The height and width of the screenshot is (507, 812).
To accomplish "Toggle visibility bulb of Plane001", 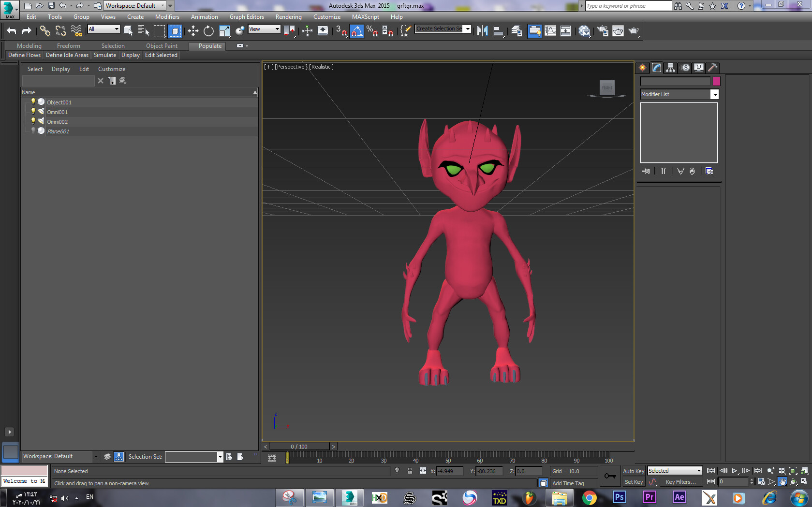I will coord(33,130).
